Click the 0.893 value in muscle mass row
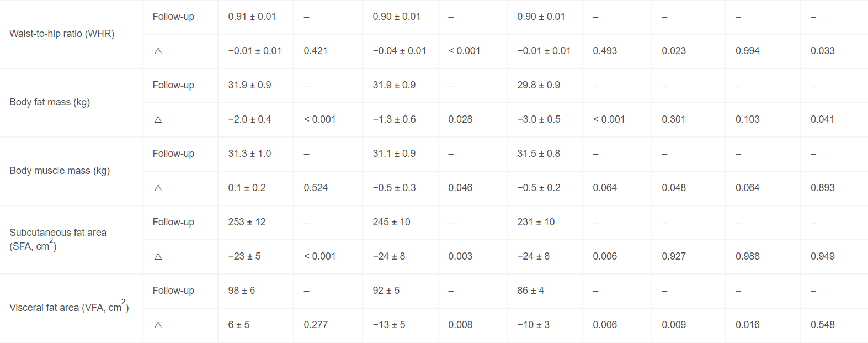Screen dimensions: 868x343 coord(822,188)
